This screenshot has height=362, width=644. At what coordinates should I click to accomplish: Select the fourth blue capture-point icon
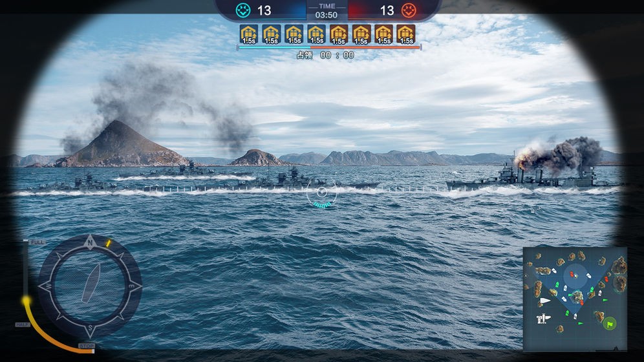click(316, 34)
